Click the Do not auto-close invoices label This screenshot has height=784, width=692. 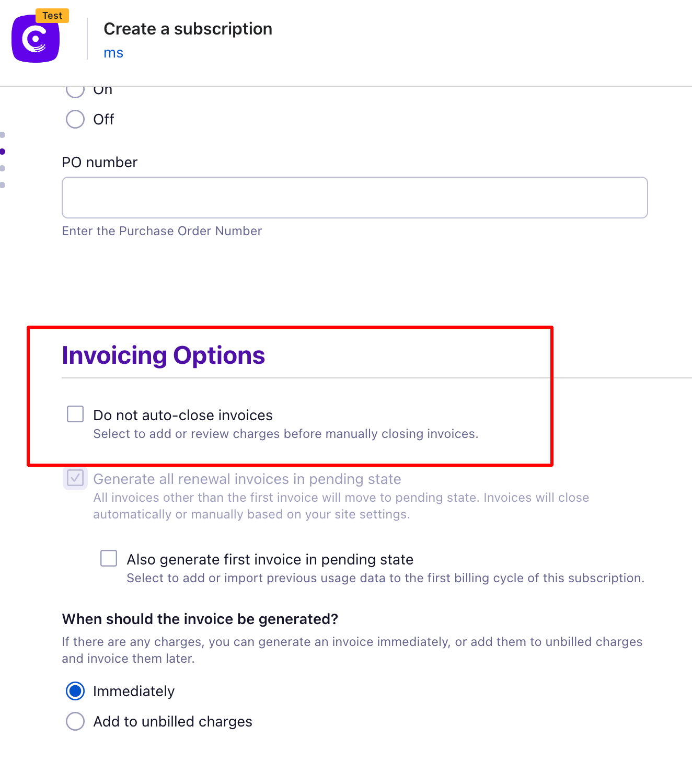coord(183,415)
